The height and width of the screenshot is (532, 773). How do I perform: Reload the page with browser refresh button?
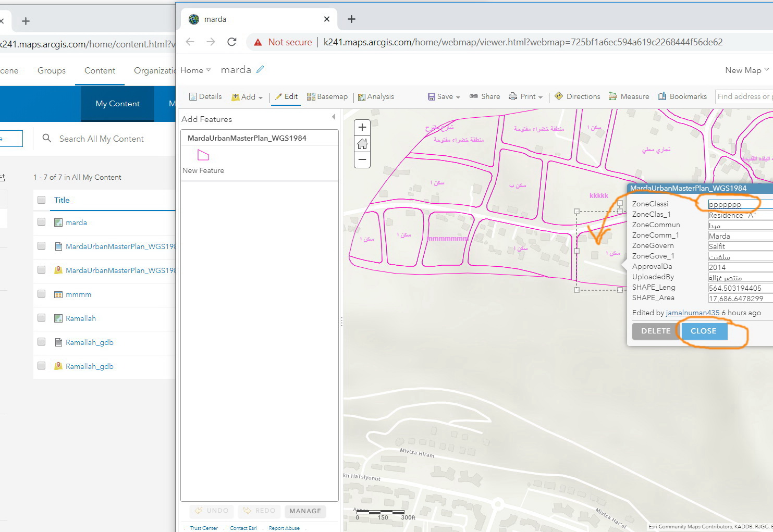pos(232,42)
